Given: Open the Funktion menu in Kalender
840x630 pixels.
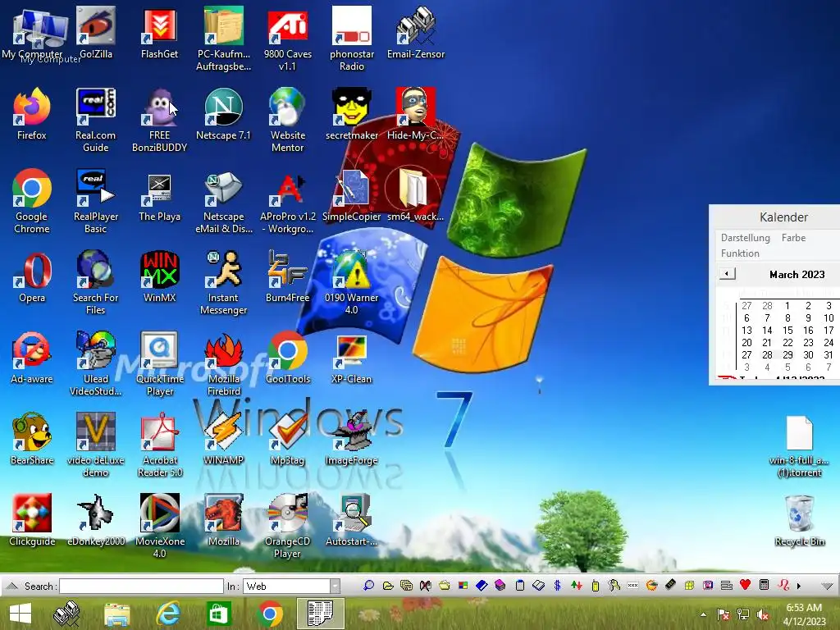Looking at the screenshot, I should coord(740,253).
